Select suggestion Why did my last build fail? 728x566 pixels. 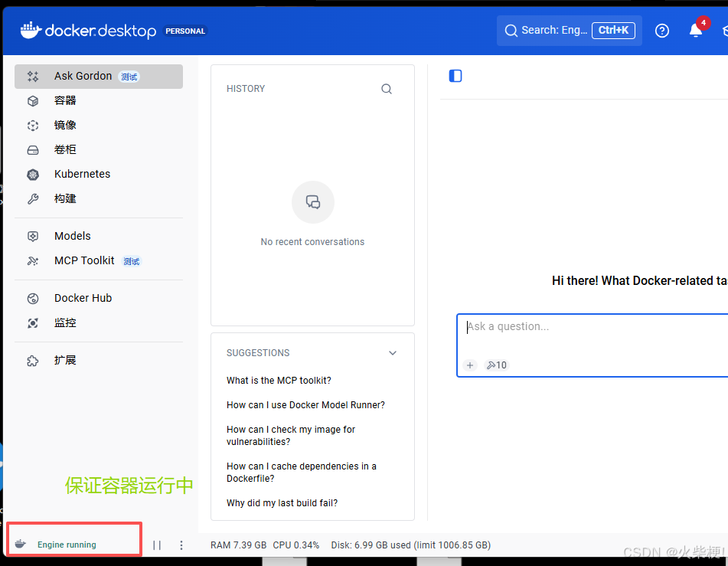(282, 503)
